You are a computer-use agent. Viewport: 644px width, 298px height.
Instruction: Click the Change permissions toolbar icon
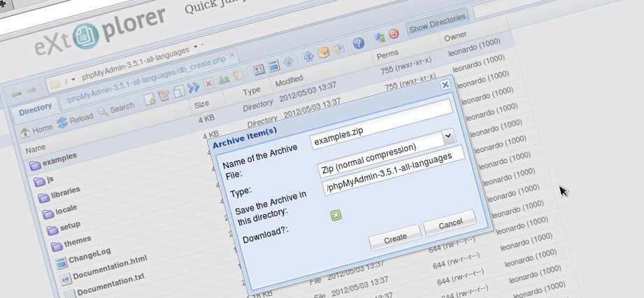[238, 76]
